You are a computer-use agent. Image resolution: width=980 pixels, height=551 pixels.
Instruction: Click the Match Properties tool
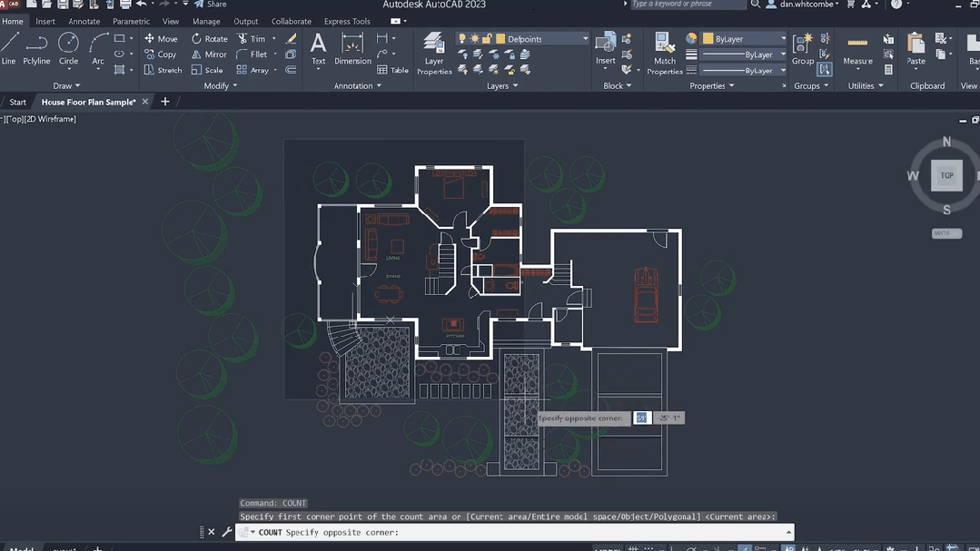coord(665,53)
